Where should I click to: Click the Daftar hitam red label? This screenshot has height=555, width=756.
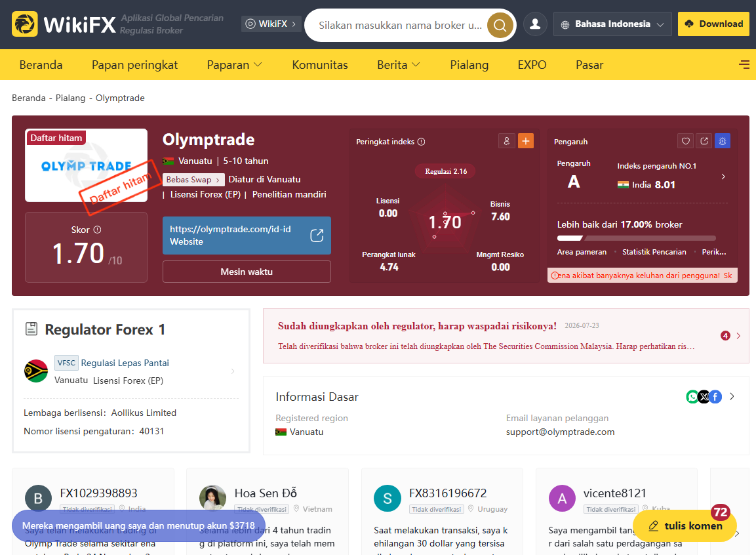tap(56, 138)
